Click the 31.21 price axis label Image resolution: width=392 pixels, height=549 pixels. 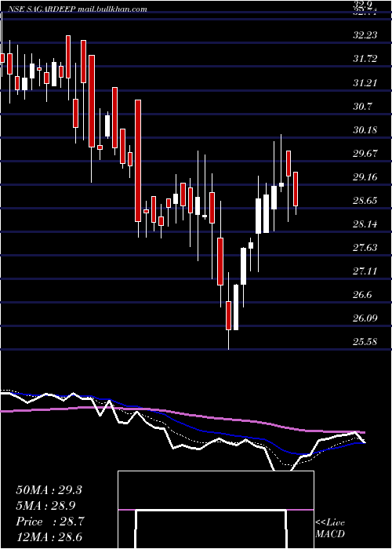point(365,82)
